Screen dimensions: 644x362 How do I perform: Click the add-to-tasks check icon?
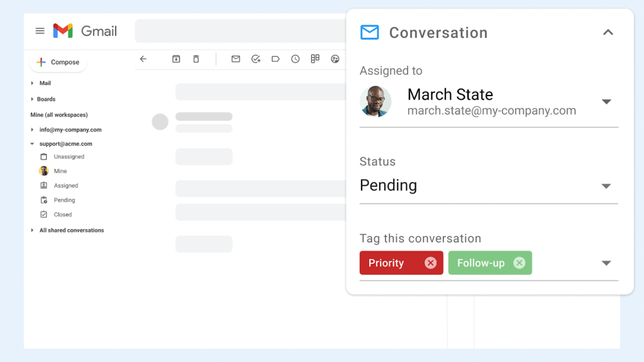click(255, 58)
